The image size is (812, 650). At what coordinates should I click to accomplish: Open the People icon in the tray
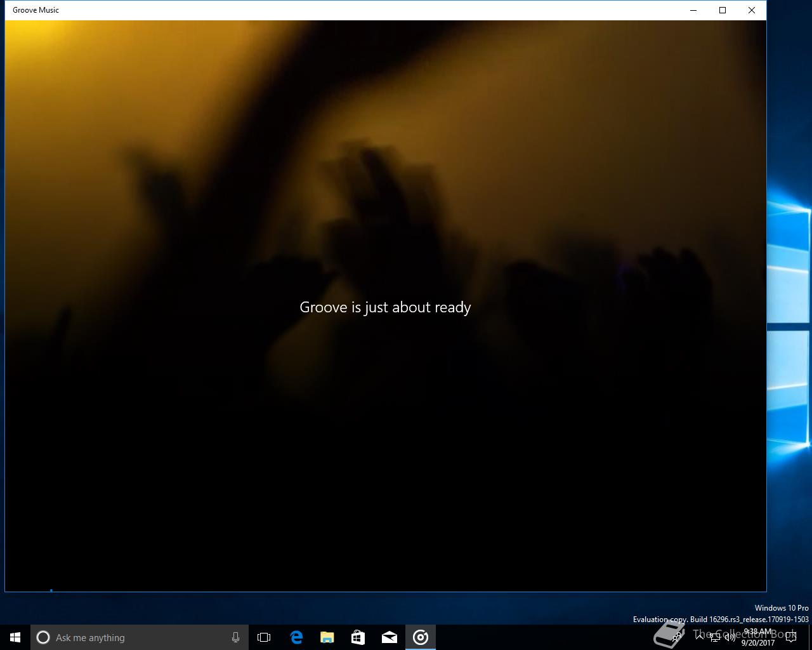[676, 637]
